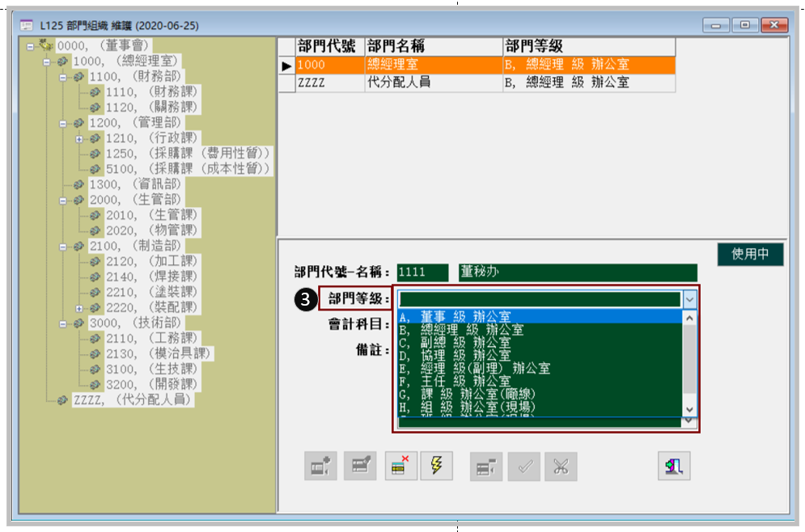The image size is (805, 532).
Task: Select option C, 副總 級 辦公室
Action: pos(540,343)
